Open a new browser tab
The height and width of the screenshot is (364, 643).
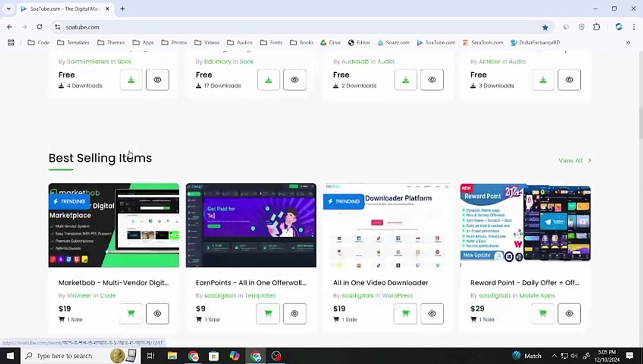click(122, 9)
